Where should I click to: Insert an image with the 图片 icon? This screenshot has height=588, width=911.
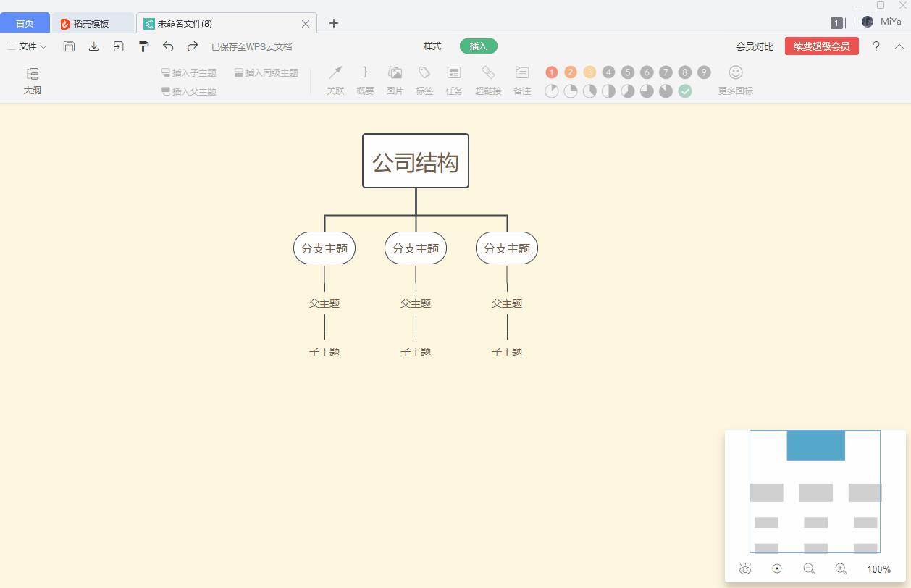click(394, 80)
